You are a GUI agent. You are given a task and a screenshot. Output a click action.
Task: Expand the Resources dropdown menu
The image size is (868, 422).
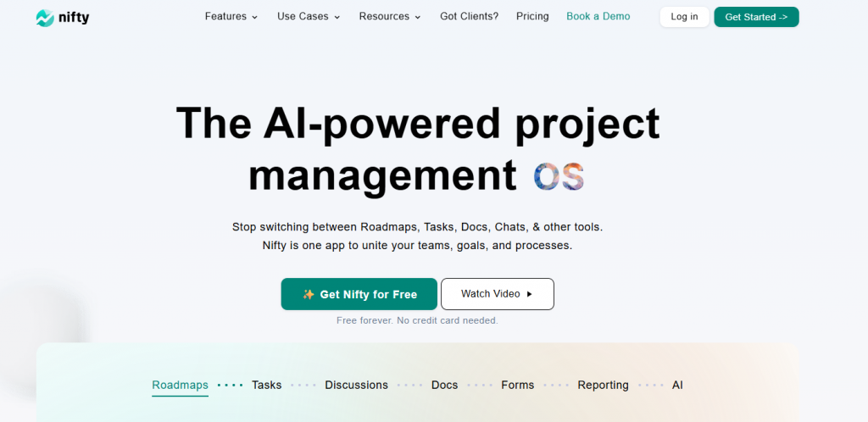point(390,17)
